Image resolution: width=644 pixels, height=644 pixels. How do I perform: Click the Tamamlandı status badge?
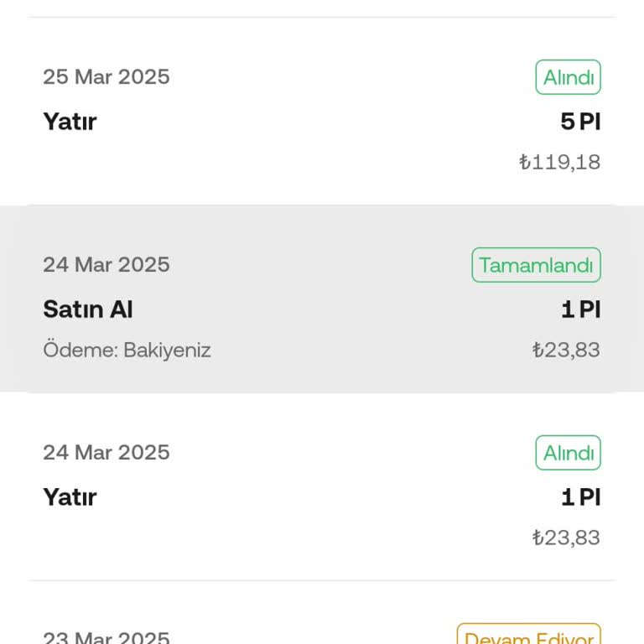(x=536, y=265)
